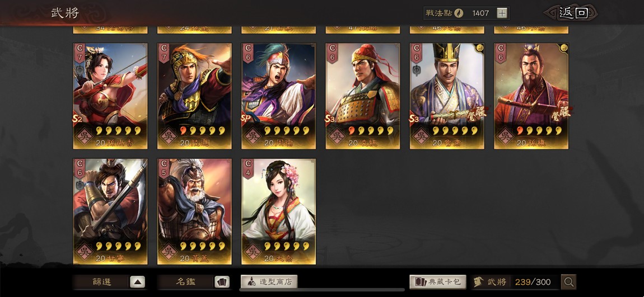Click the card deck icon beside 名鑑
Viewport: 644px width, 297px height.
click(222, 282)
